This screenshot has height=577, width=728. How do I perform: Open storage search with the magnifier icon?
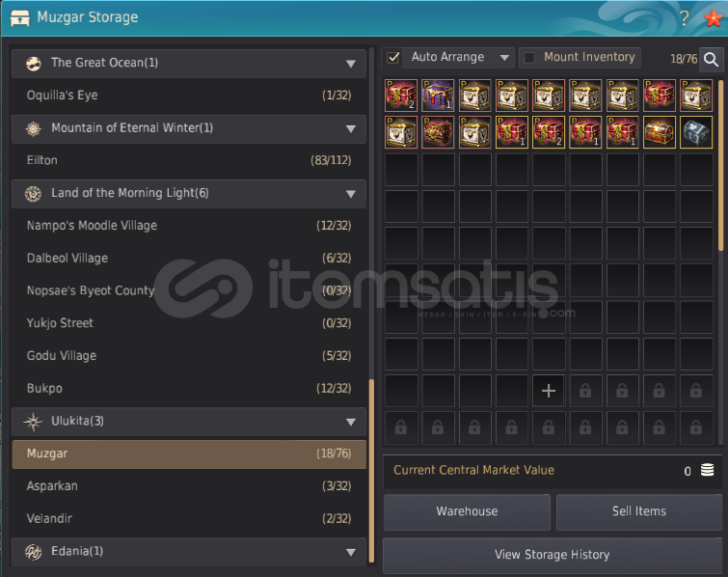(711, 59)
